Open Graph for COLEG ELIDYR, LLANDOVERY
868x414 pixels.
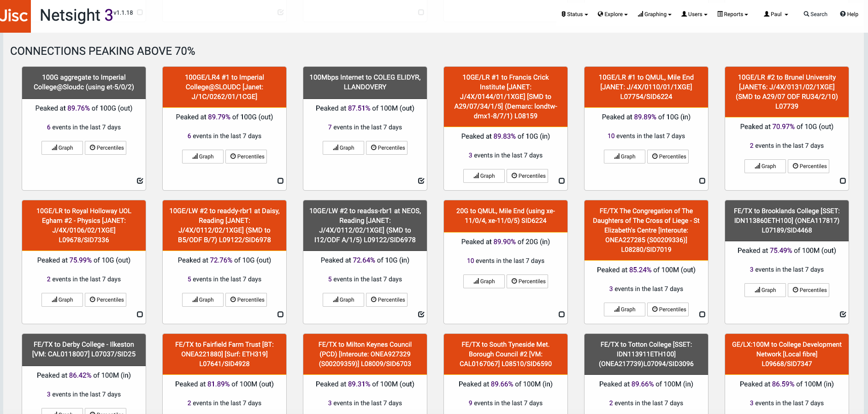[343, 148]
